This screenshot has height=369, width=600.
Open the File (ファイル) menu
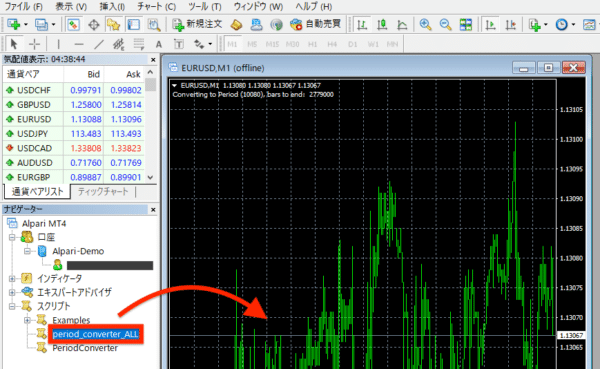23,7
